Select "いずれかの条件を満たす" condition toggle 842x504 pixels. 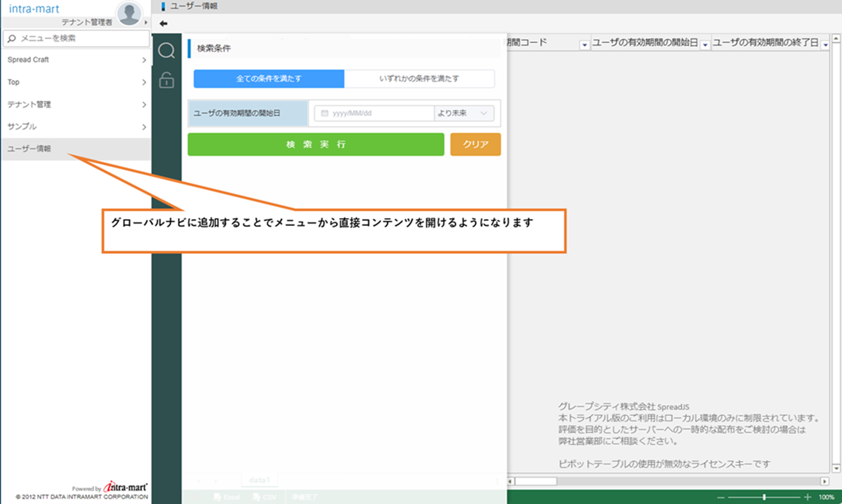pyautogui.click(x=419, y=79)
